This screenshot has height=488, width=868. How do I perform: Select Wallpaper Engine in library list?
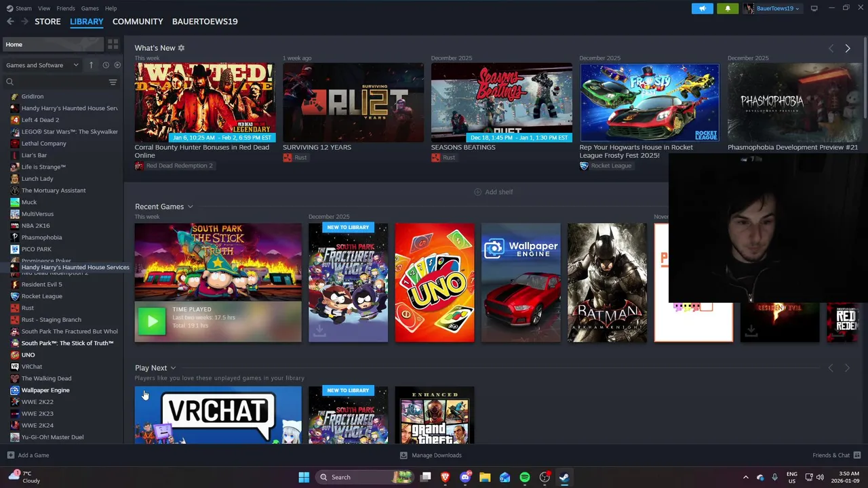(45, 390)
